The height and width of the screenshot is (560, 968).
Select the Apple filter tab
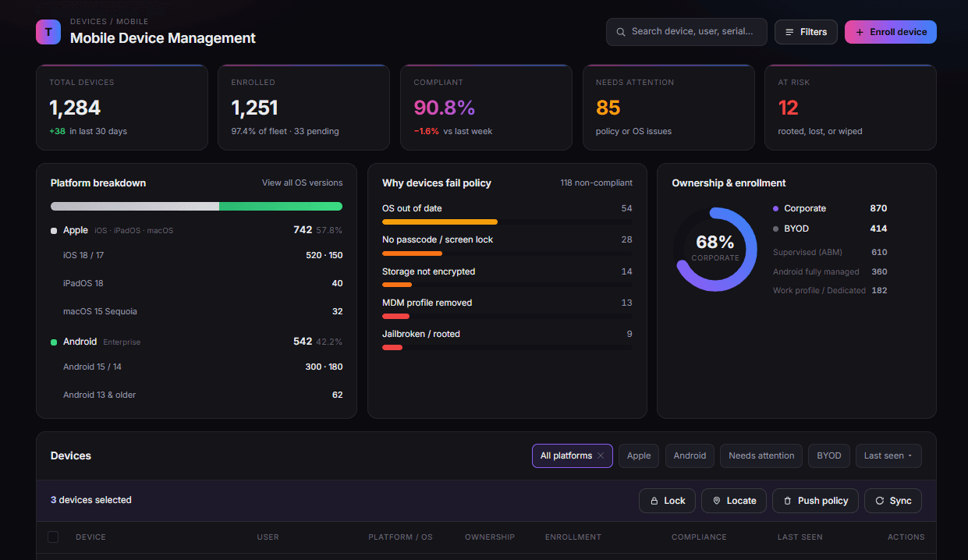coord(639,455)
